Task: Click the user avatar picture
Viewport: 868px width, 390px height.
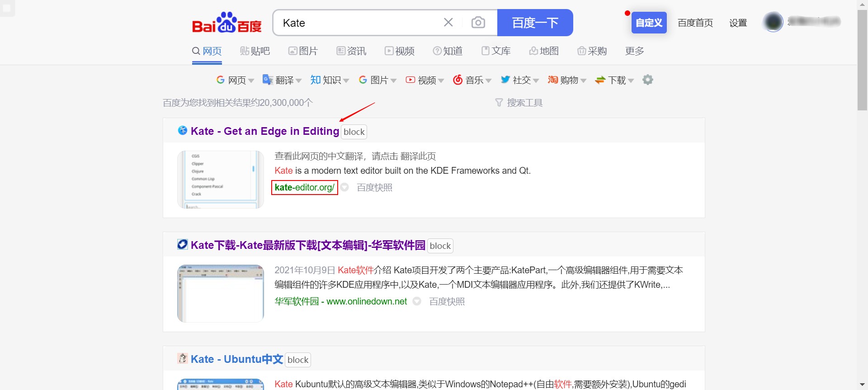Action: [x=773, y=22]
